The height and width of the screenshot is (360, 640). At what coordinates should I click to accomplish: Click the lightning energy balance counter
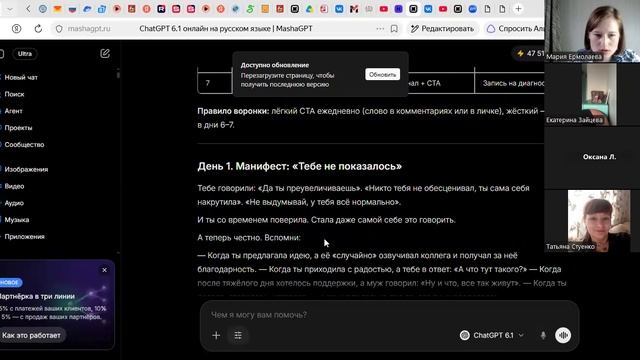530,53
